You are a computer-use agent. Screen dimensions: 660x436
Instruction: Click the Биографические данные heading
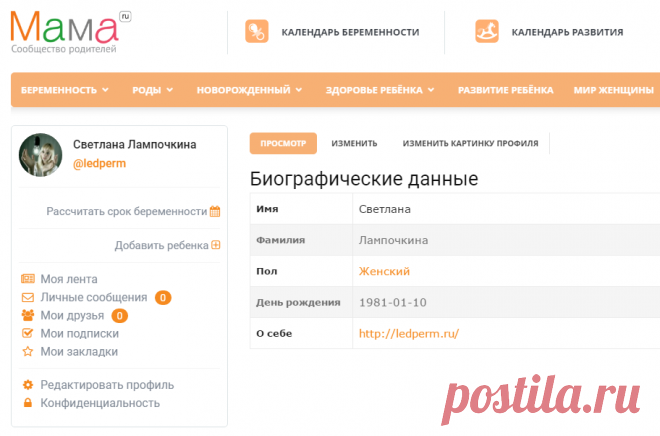364,179
